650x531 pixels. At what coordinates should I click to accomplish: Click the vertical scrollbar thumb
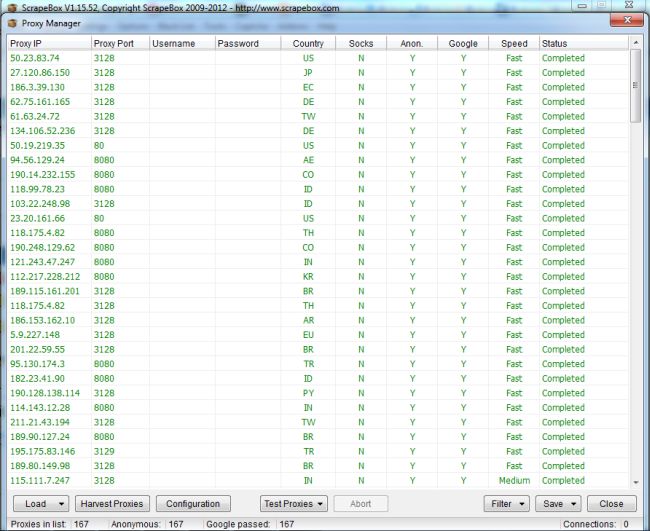[x=635, y=86]
